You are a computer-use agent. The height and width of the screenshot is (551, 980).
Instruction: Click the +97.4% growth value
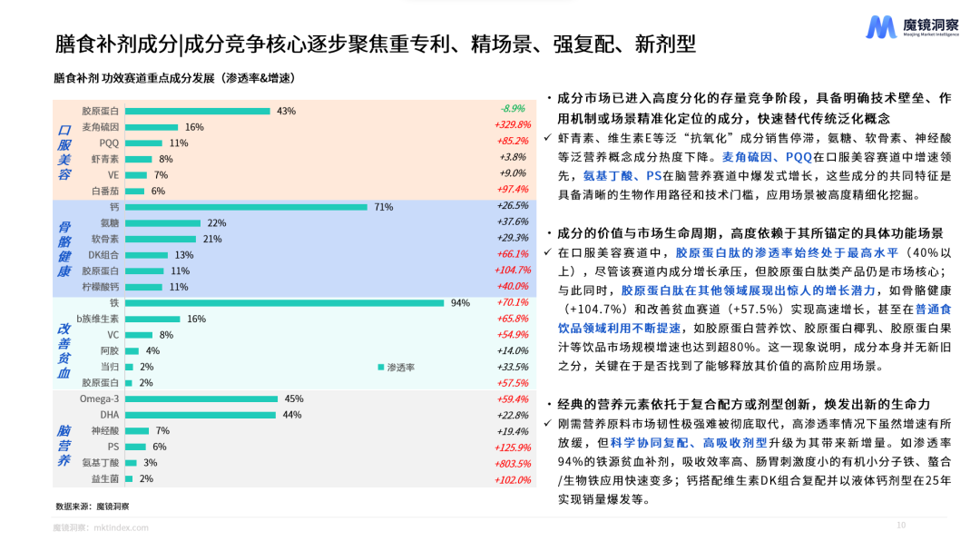click(513, 189)
